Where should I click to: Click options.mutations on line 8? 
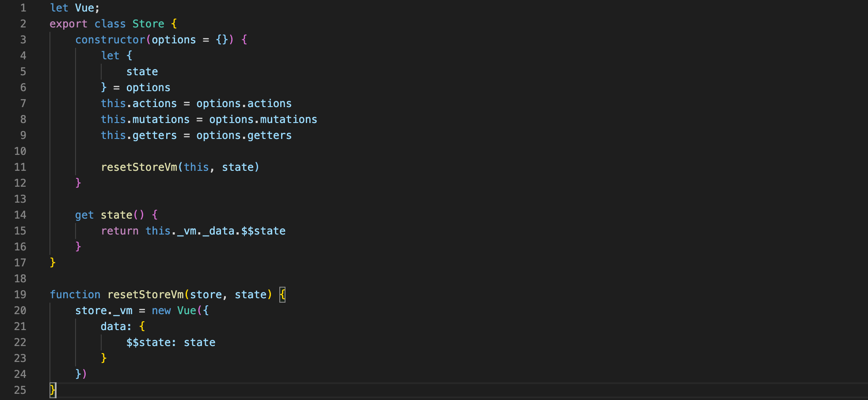263,119
